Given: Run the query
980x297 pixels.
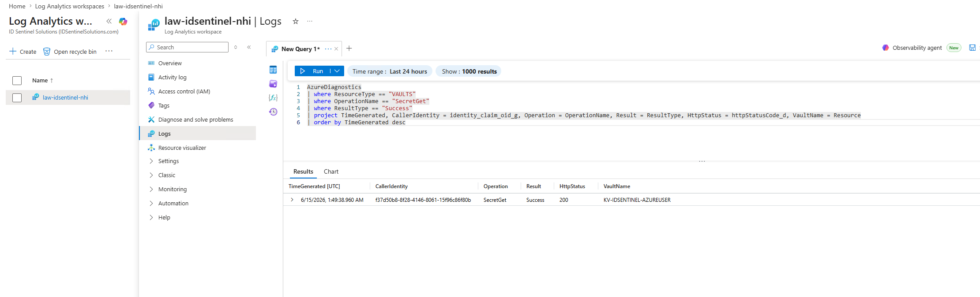Looking at the screenshot, I should pos(312,71).
